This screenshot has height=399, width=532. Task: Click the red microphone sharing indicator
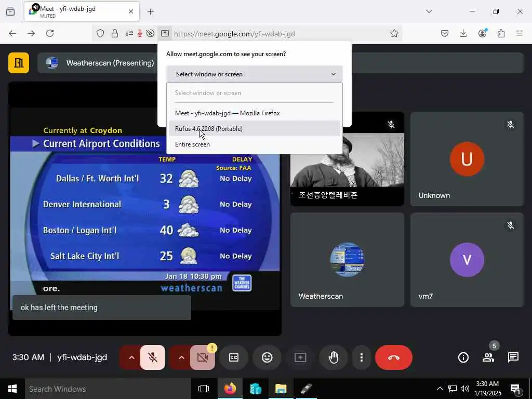point(140,33)
